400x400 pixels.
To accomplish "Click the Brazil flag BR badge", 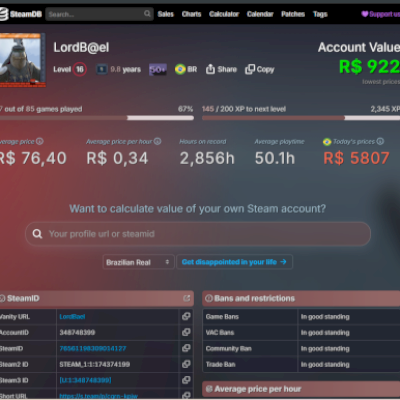I will pos(186,69).
